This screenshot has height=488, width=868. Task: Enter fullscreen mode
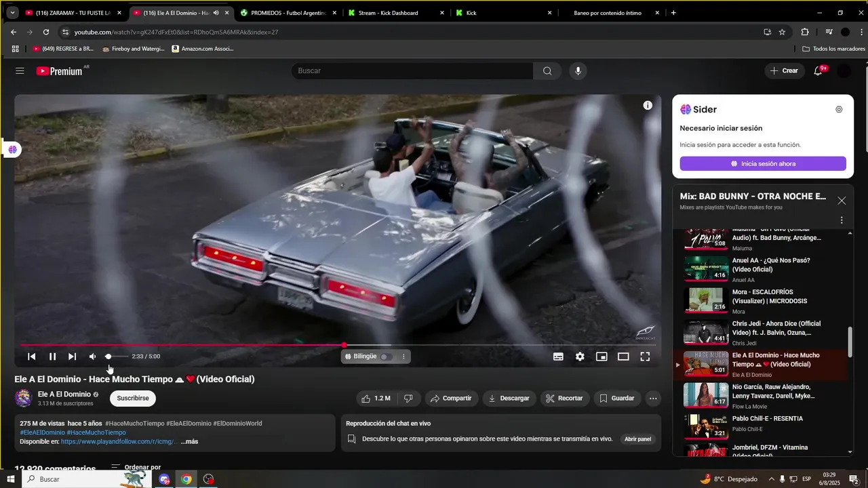coord(645,357)
